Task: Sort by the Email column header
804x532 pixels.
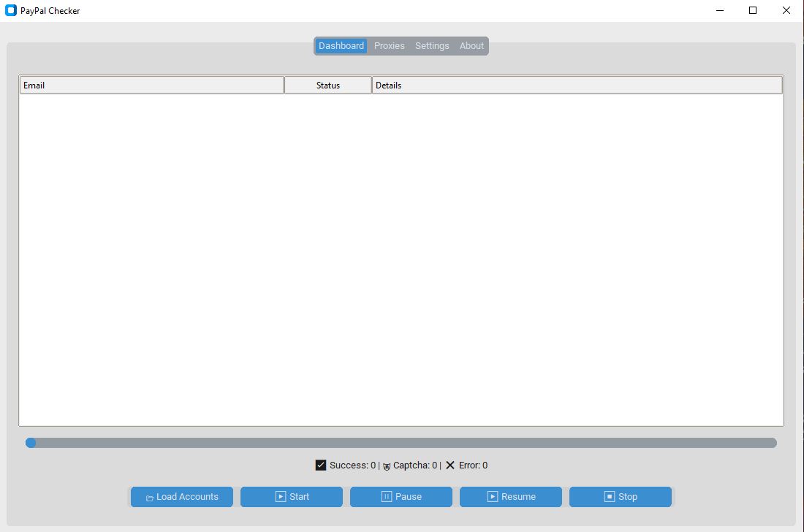Action: 151,85
